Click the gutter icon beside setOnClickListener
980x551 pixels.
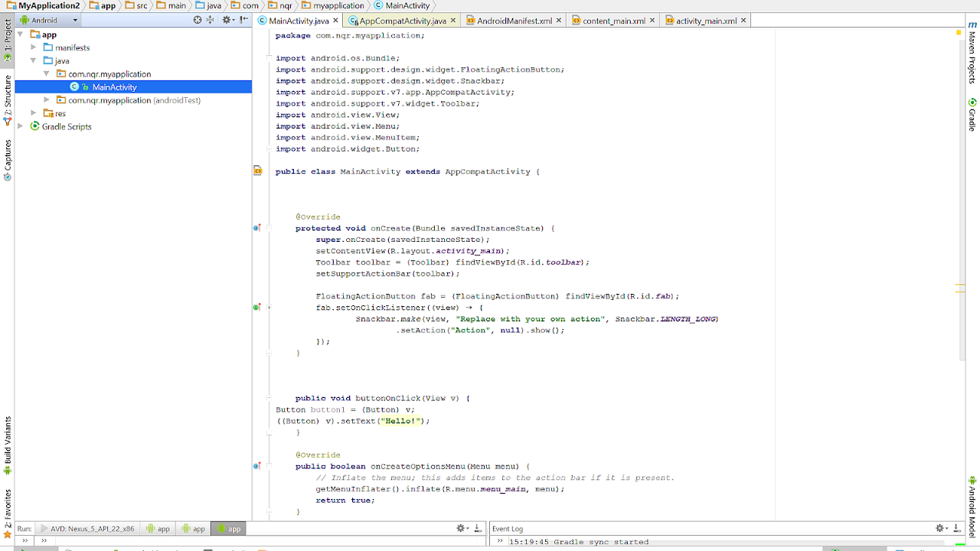[x=257, y=307]
